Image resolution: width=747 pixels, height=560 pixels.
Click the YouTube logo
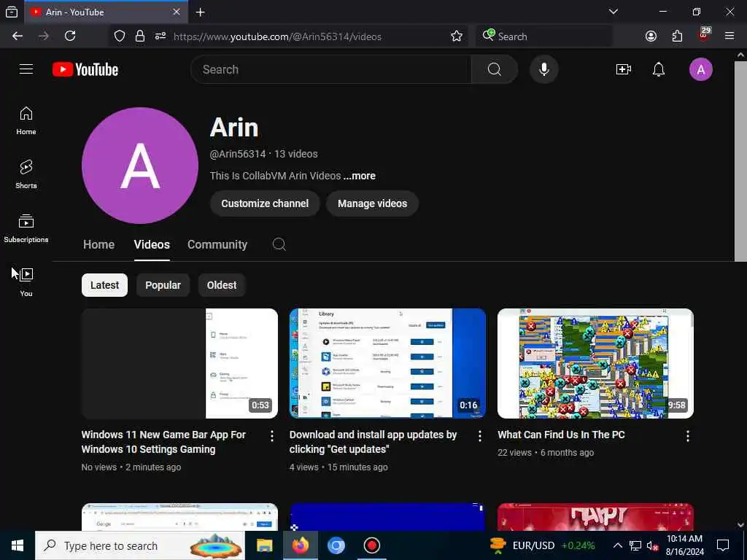85,69
